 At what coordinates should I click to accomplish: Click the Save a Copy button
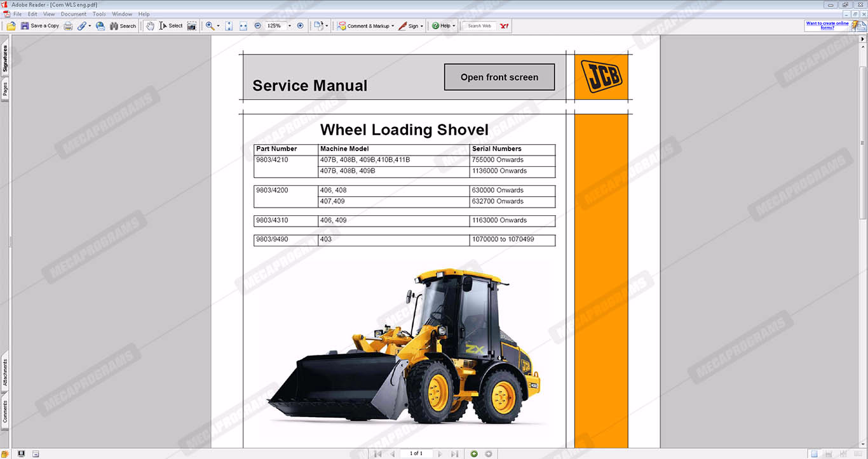40,26
